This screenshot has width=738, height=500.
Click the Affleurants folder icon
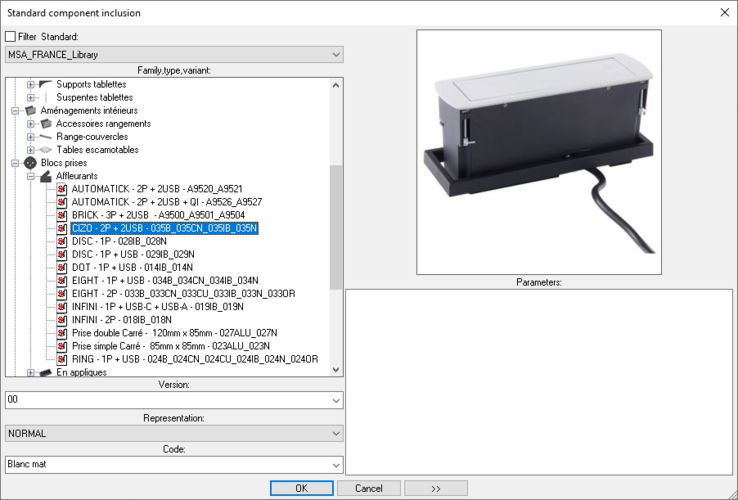(x=45, y=176)
